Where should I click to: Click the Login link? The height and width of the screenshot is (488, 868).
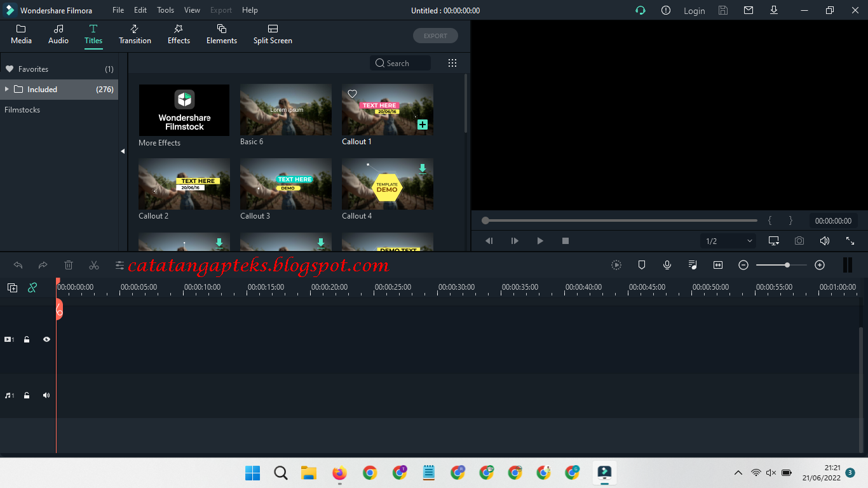694,11
